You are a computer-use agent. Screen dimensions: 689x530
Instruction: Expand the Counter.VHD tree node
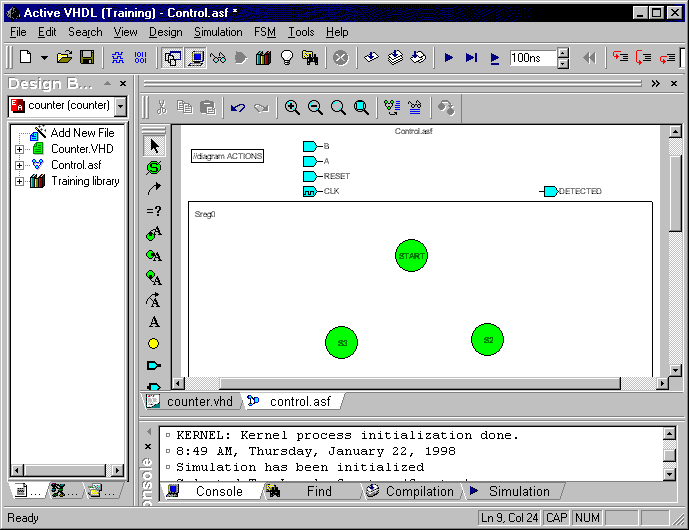[x=19, y=149]
